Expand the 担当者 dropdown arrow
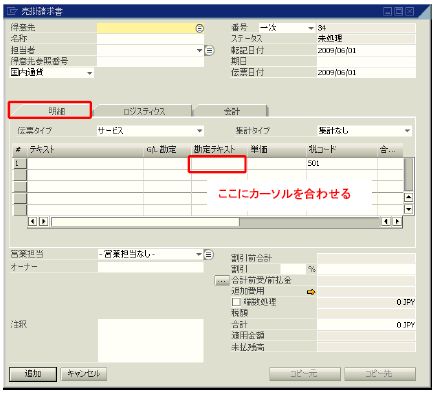438x393 pixels. tap(199, 51)
